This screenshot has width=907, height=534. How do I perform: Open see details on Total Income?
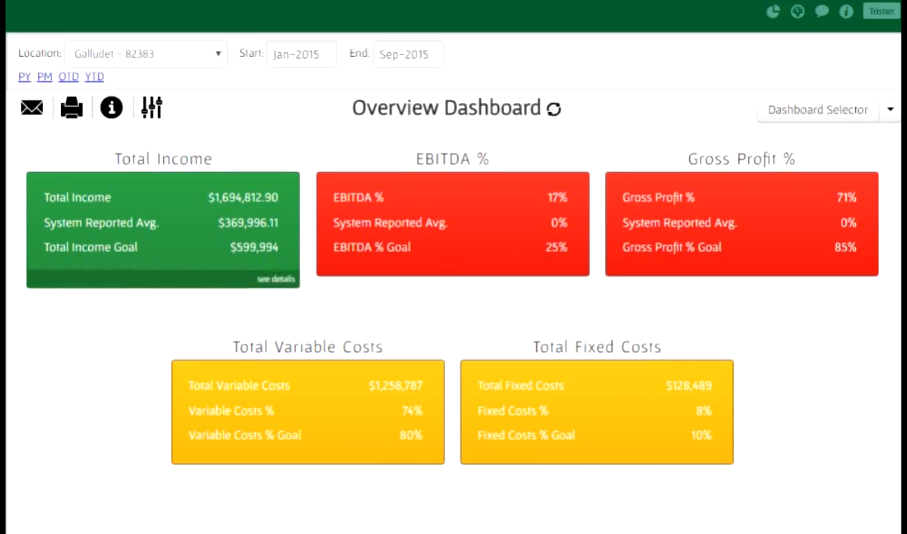pos(276,279)
